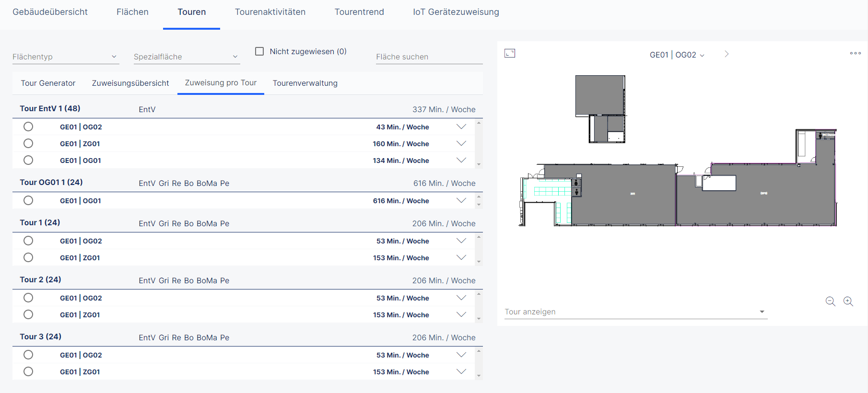Screen dimensions: 868x393
Task: Open the IoT Gerätezuweisung tab
Action: [x=456, y=12]
